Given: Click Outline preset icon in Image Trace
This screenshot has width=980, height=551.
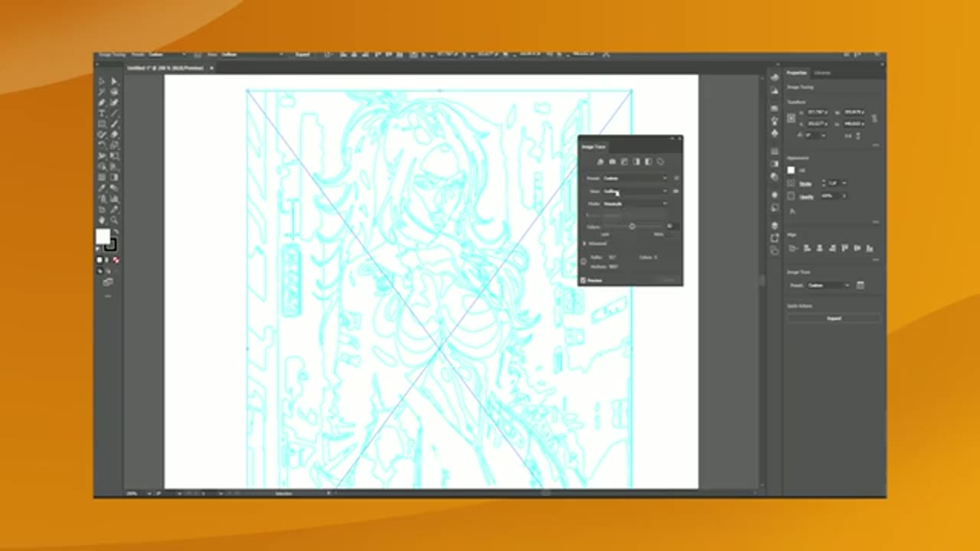Looking at the screenshot, I should tap(661, 161).
